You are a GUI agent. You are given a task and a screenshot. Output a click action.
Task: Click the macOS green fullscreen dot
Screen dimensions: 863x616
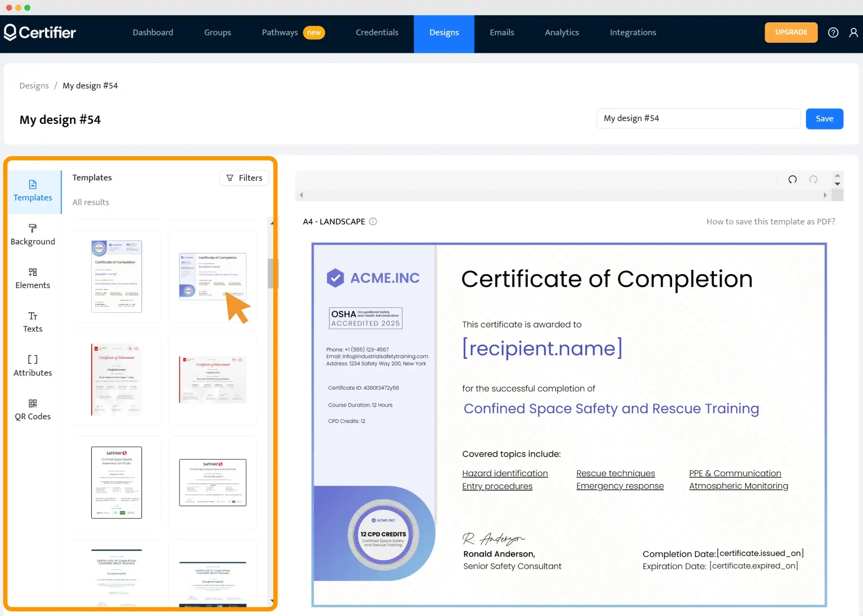[x=27, y=7]
